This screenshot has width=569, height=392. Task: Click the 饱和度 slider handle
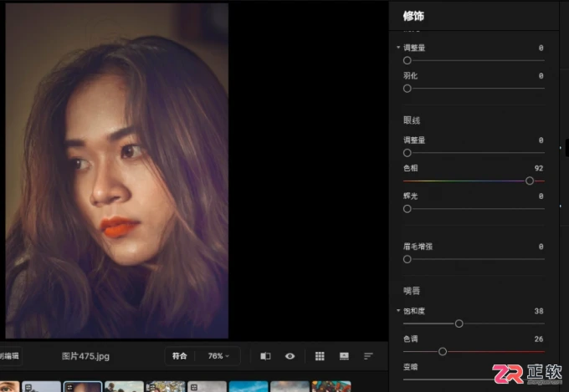[459, 323]
